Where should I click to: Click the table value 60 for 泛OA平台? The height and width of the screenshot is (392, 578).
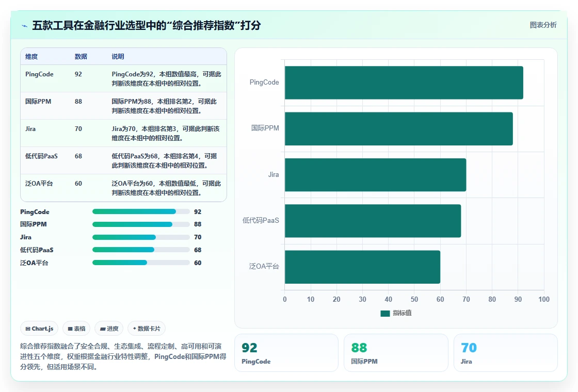tap(78, 184)
